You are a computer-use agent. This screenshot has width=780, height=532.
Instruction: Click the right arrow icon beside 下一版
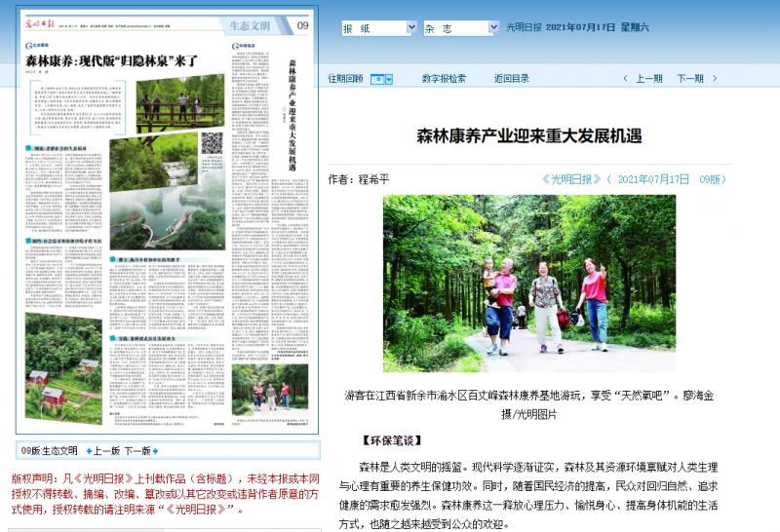(x=157, y=451)
